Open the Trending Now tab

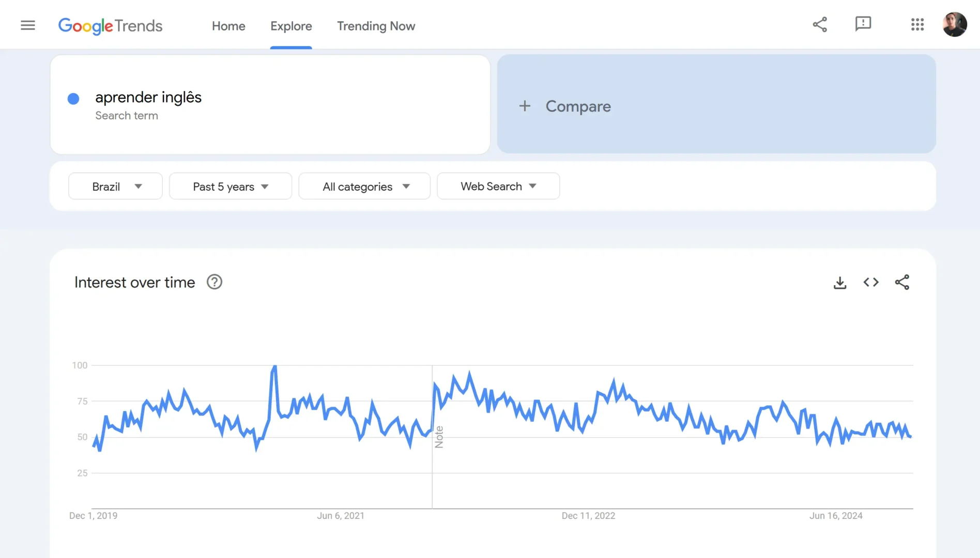pos(376,26)
